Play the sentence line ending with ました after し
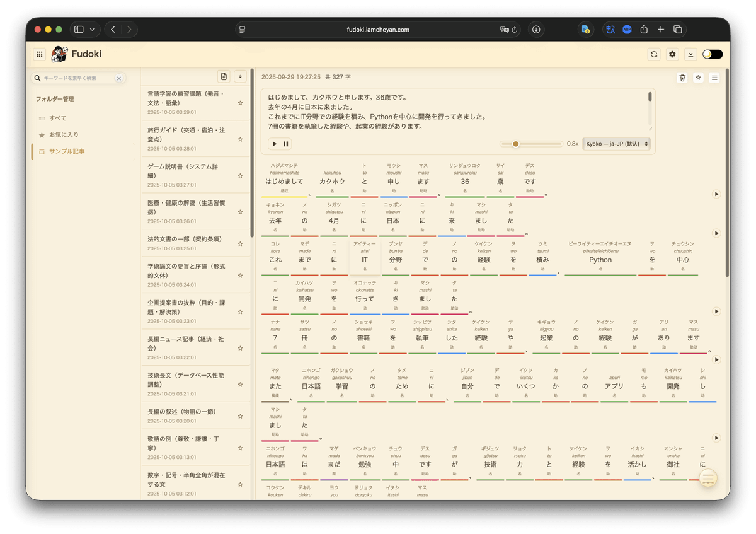 [x=716, y=438]
